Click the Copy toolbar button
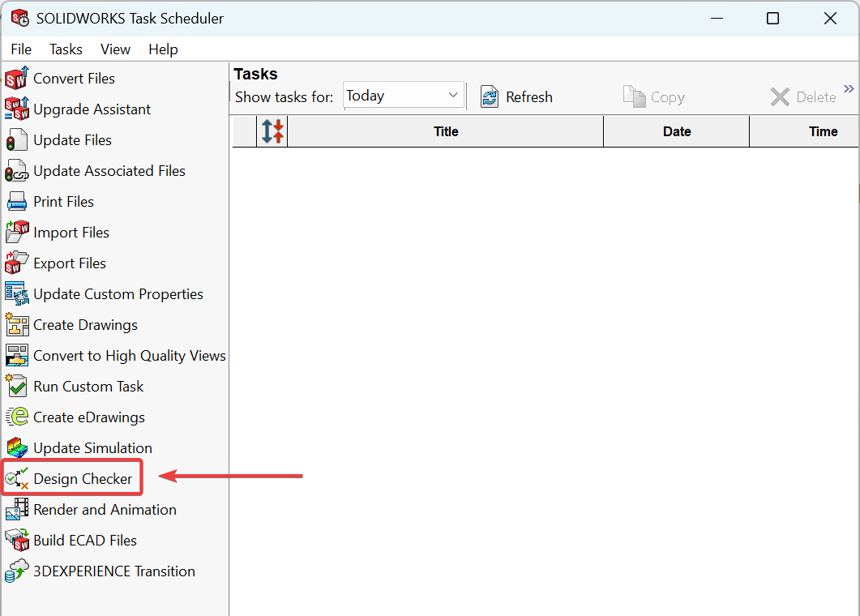The height and width of the screenshot is (616, 860). coord(654,97)
